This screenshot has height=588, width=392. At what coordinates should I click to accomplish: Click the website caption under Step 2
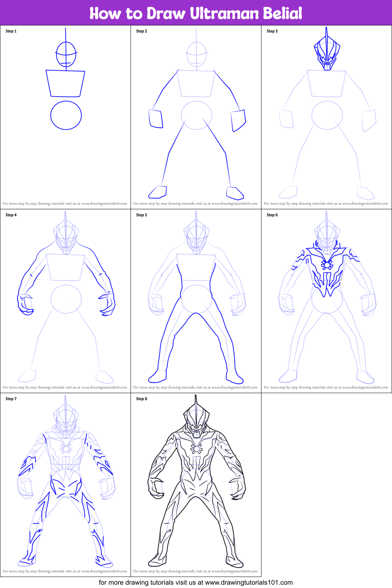tap(195, 203)
